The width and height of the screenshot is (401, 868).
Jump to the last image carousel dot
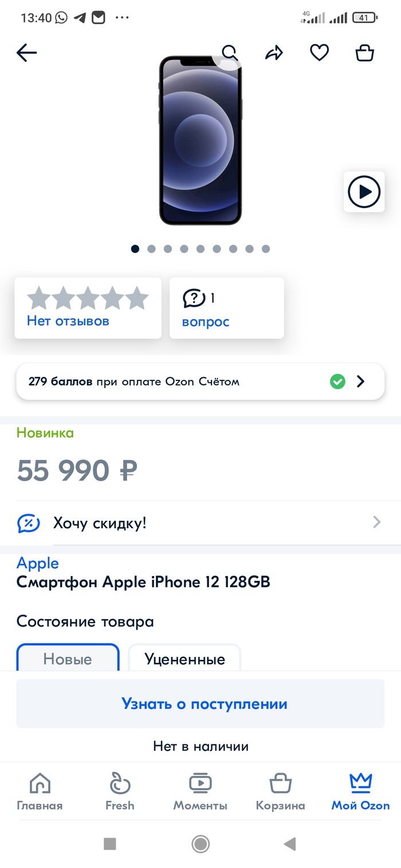point(266,249)
